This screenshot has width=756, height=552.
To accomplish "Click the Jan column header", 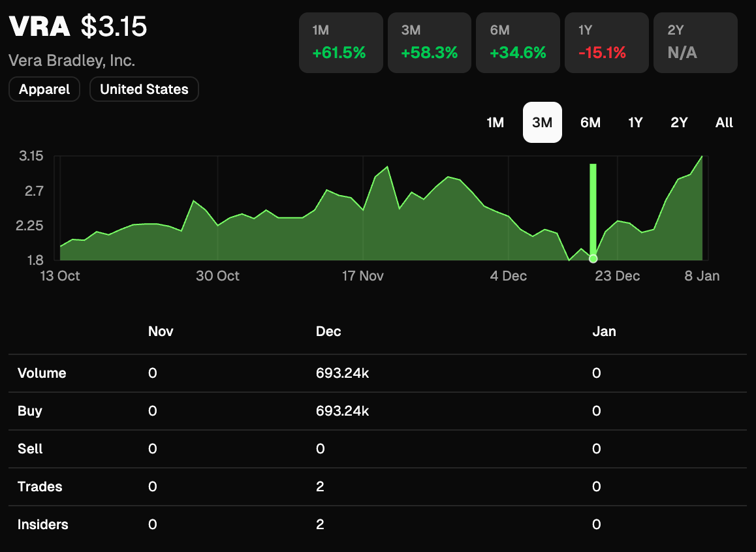I will click(604, 331).
